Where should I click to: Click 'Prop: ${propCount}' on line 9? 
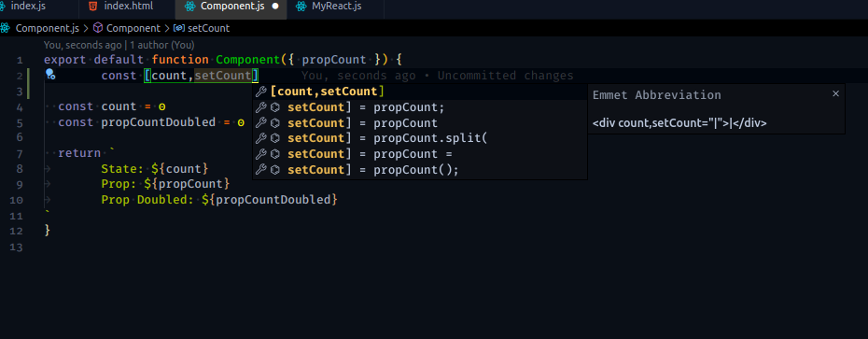pyautogui.click(x=165, y=183)
